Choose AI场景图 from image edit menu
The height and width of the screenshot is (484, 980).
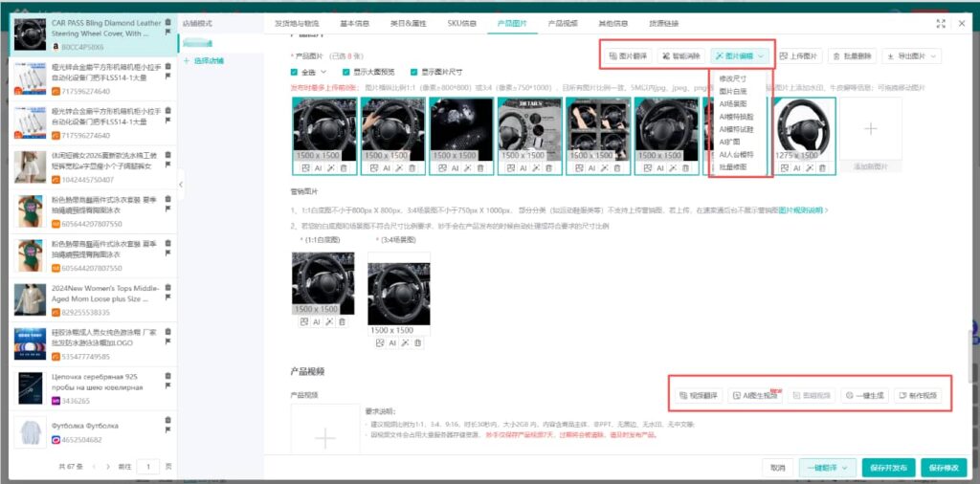(732, 103)
